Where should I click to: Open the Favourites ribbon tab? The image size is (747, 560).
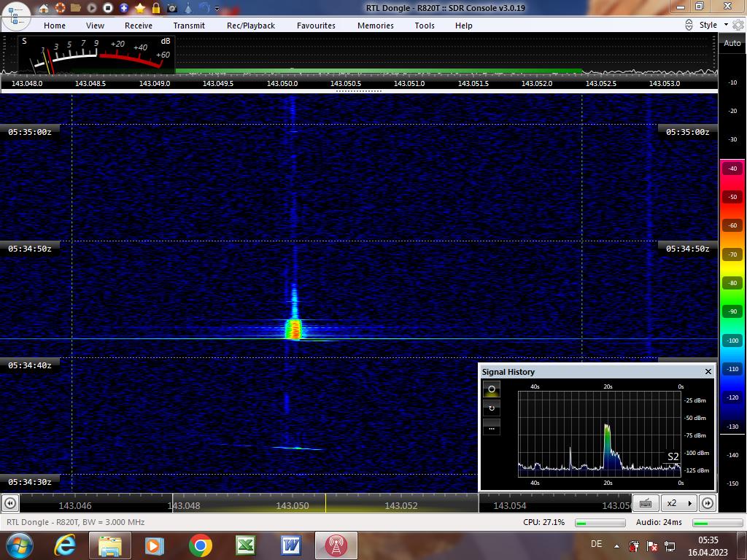pos(316,26)
